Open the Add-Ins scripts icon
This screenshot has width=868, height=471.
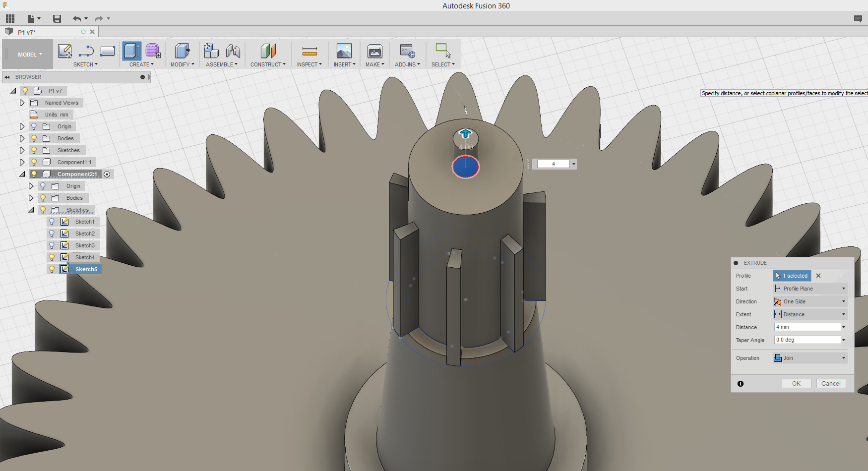click(407, 51)
